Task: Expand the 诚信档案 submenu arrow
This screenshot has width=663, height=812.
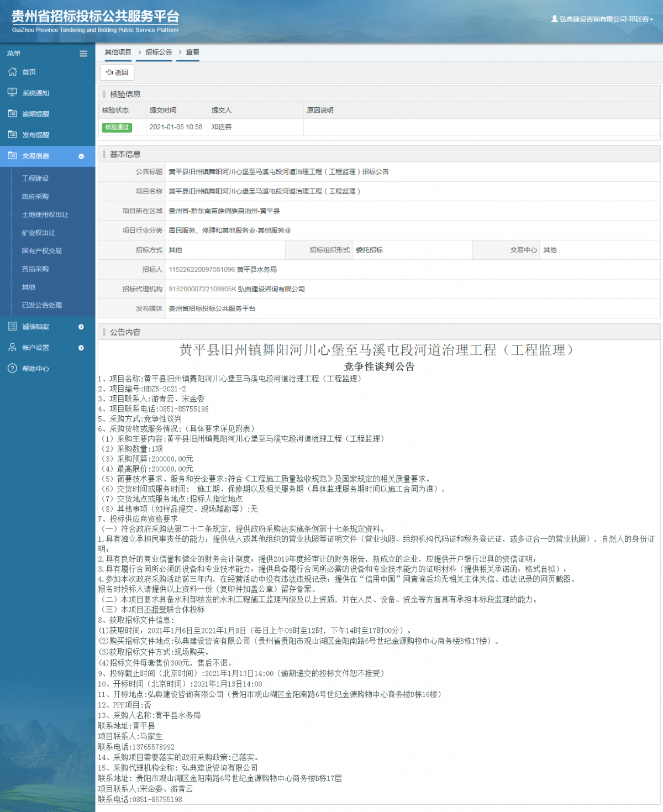Action: click(x=81, y=327)
